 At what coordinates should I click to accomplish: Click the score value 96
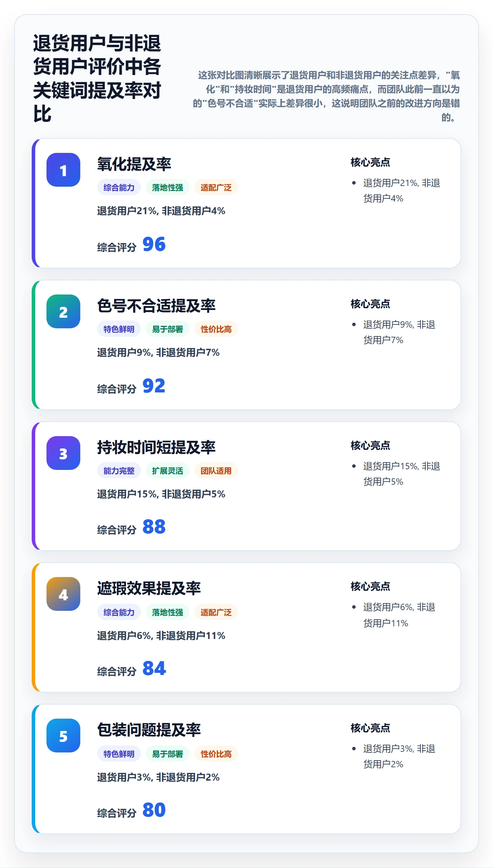[x=154, y=244]
